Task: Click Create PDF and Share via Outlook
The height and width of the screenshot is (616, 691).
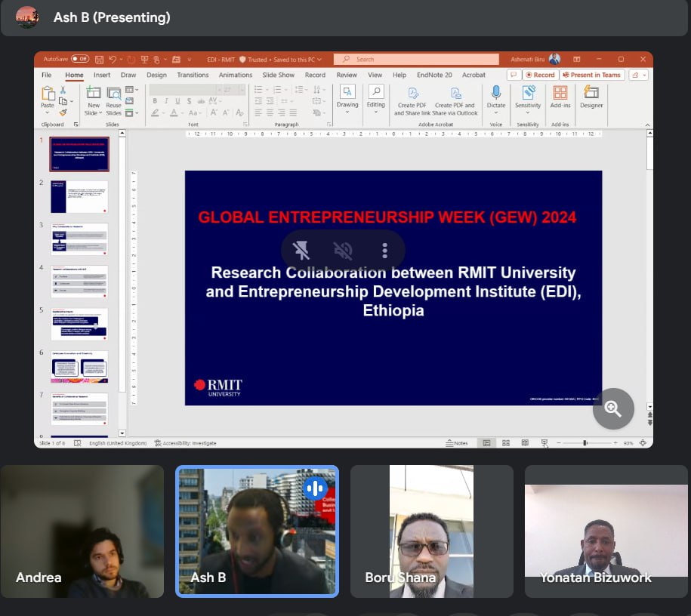Action: (455, 101)
